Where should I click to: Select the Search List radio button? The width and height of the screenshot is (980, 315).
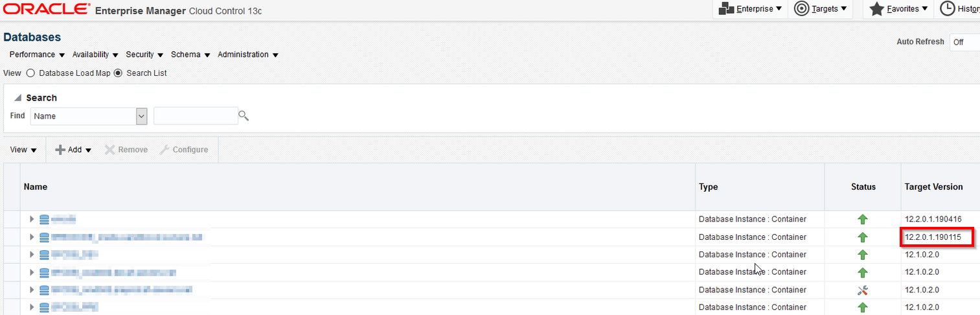[x=118, y=73]
